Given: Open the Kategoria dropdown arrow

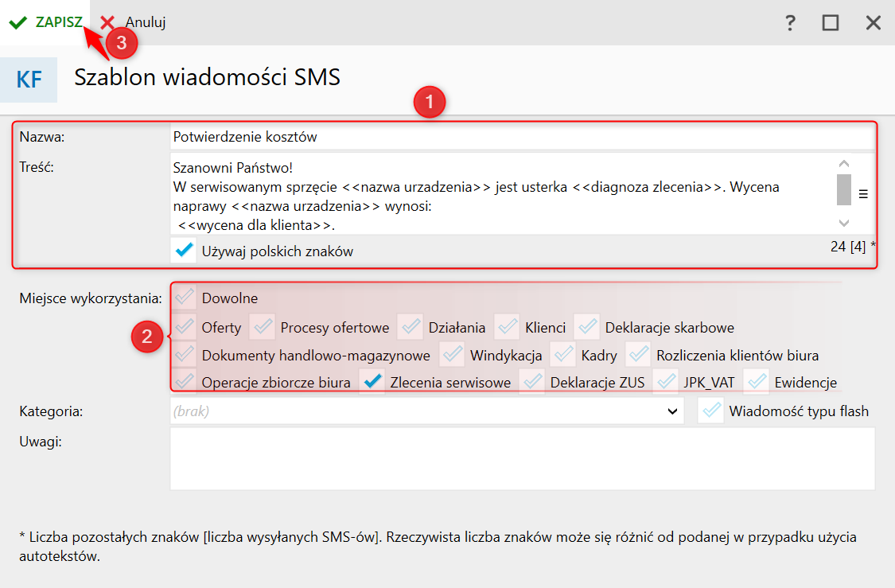Looking at the screenshot, I should click(x=672, y=411).
